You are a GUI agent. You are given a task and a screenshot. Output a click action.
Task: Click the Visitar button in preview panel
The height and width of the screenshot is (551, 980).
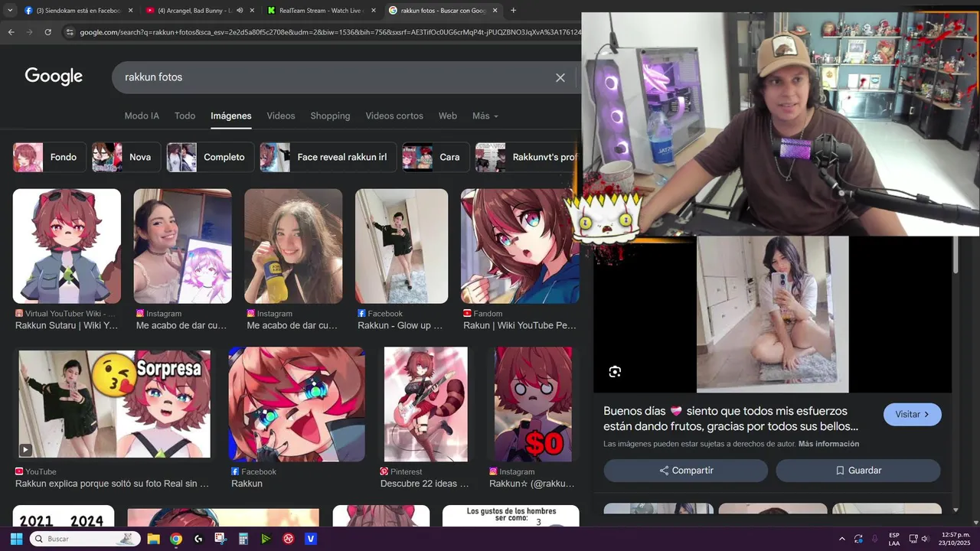913,414
